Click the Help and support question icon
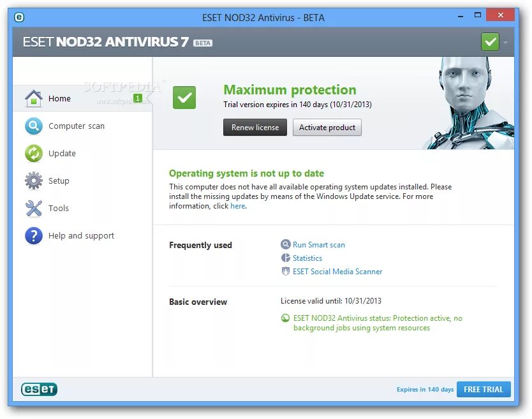This screenshot has height=419, width=532. pyautogui.click(x=34, y=235)
